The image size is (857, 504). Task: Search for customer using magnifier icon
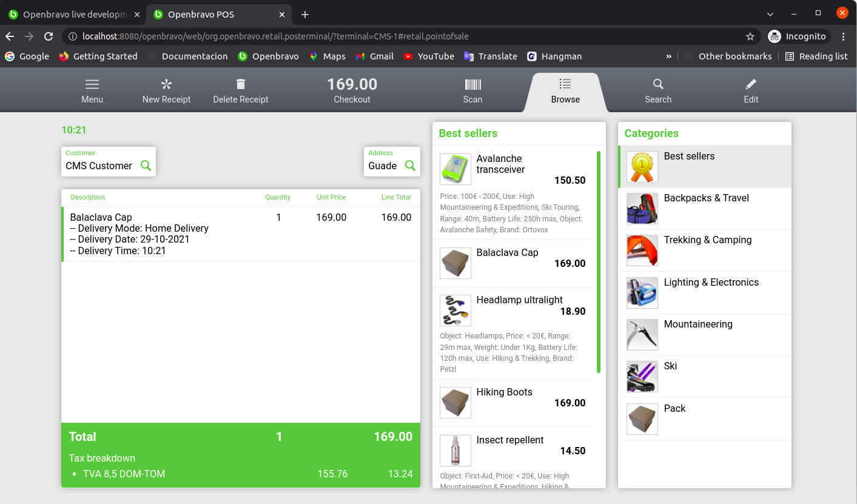pos(146,165)
